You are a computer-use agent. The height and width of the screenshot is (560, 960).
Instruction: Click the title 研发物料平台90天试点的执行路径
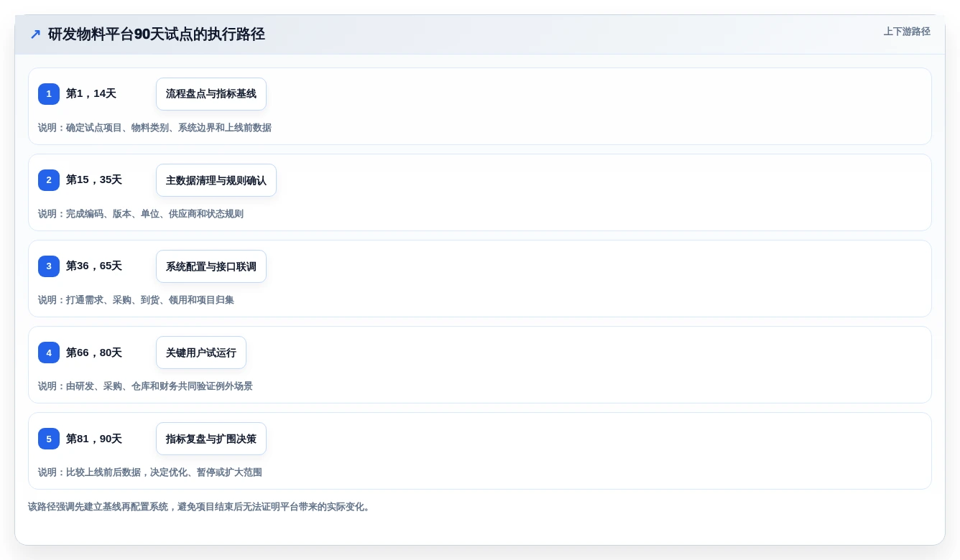click(157, 34)
